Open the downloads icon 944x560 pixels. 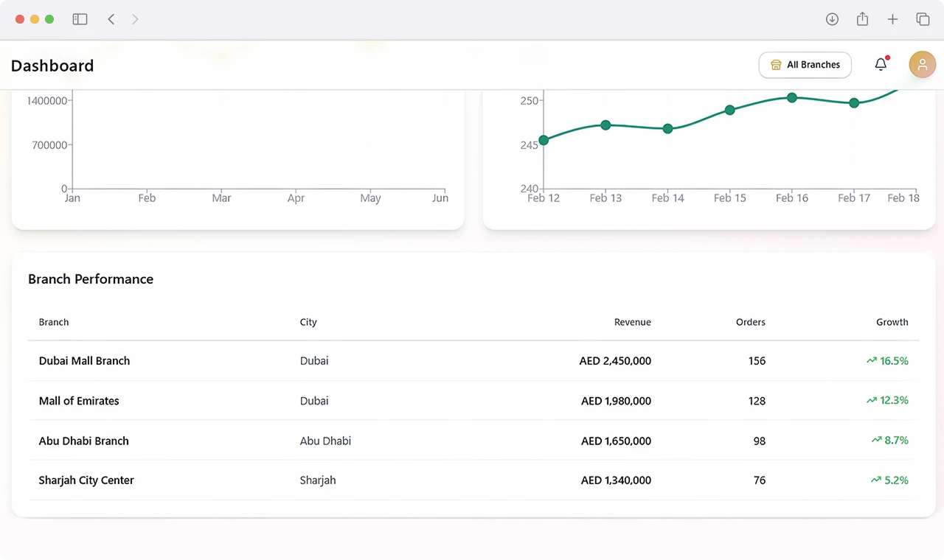coord(832,19)
